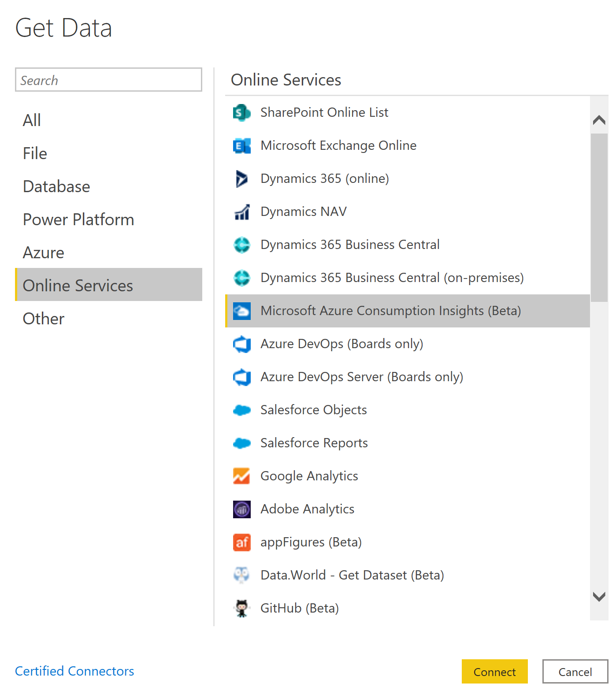Pick Dynamics 365 Business Central label
Screen dimensions: 616x691
coord(350,245)
